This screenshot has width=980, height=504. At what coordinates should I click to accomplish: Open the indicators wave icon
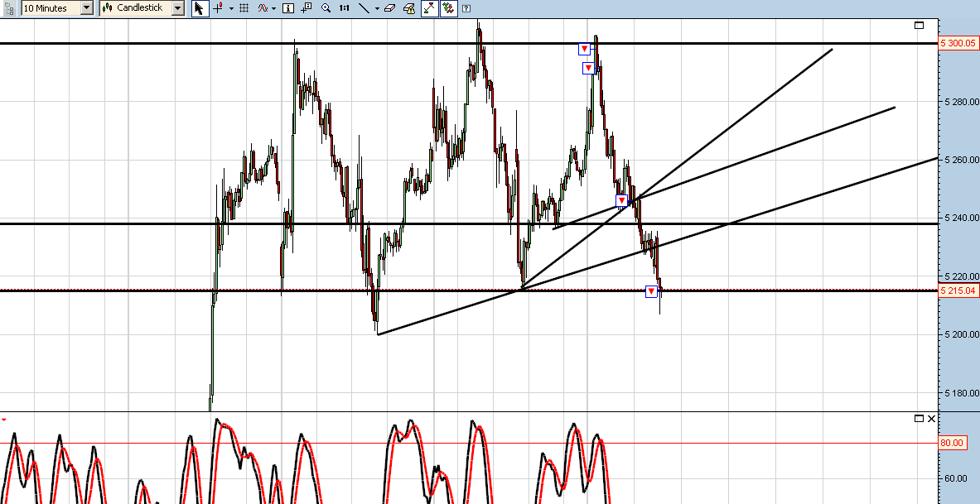263,8
